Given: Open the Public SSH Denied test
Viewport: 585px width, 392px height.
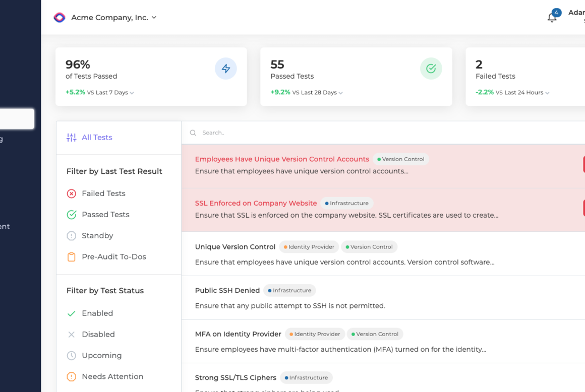Looking at the screenshot, I should click(227, 290).
